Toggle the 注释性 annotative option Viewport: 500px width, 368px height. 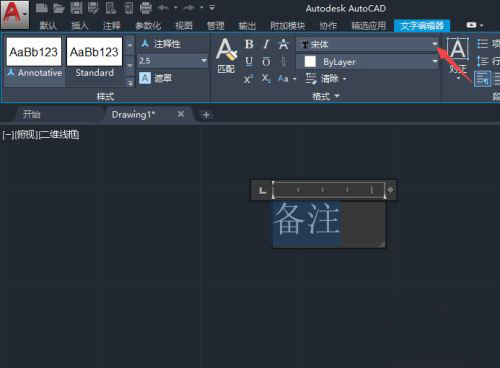coord(160,44)
